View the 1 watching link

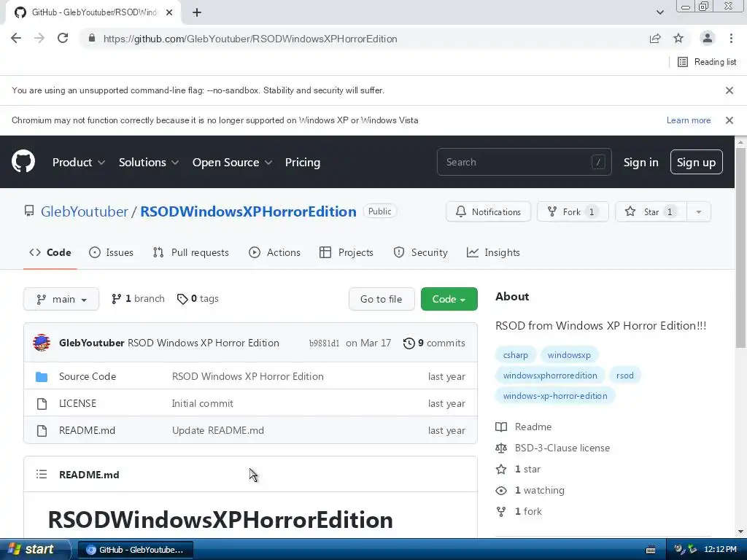tap(530, 490)
